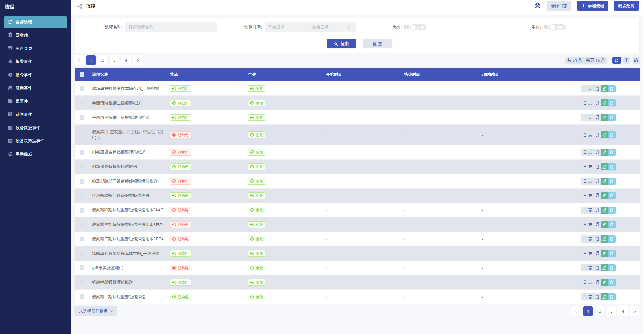Open 报警事件 in the sidebar
Viewport: 644px width, 334px height.
point(36,62)
